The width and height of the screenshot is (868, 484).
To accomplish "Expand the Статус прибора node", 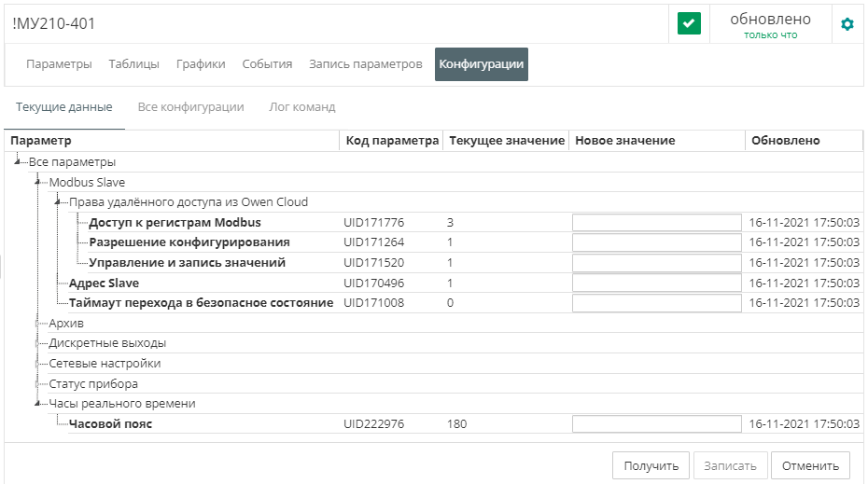I will click(37, 384).
